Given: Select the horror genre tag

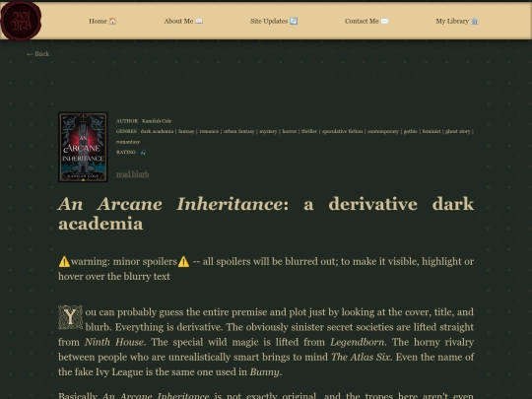Looking at the screenshot, I should pos(290,131).
